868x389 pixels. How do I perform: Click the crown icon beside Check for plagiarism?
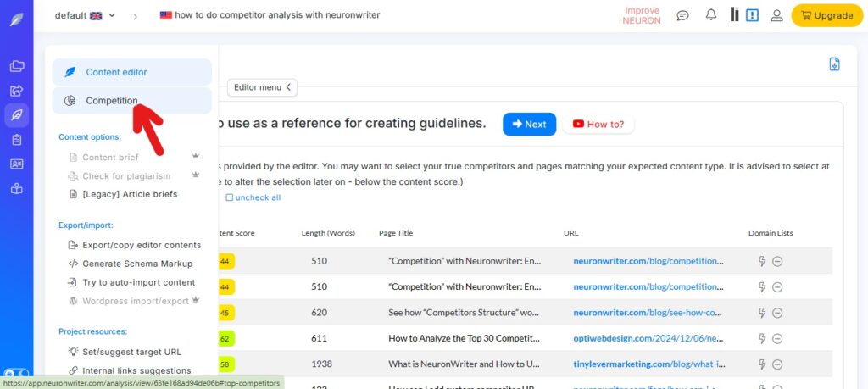pos(195,175)
